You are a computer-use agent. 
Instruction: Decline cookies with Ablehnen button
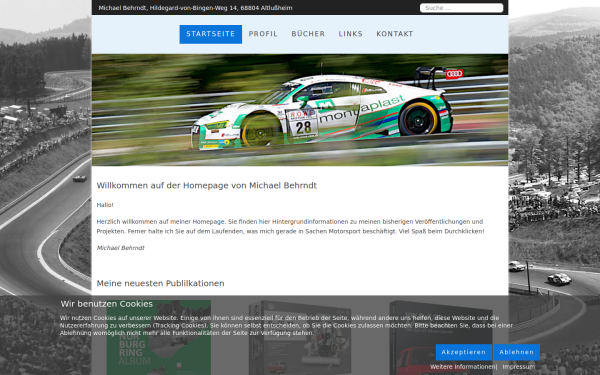pyautogui.click(x=517, y=352)
